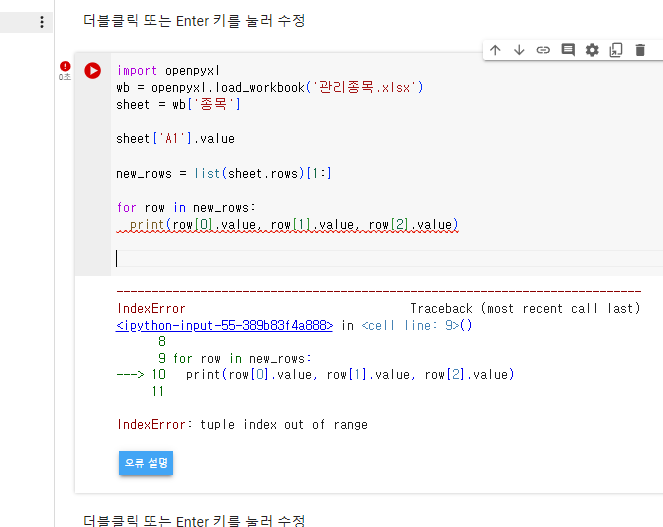Open the ipython-input-55 traceback link

[225, 325]
